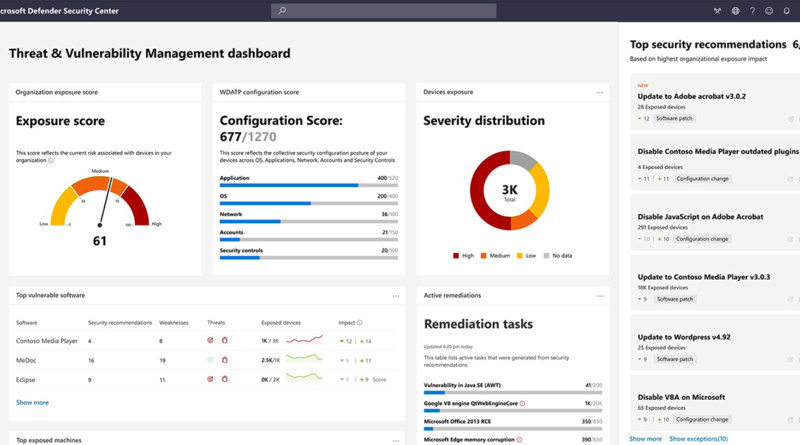The height and width of the screenshot is (445, 800).
Task: Click Vulnerability in Java SE (AWT) progress bar
Action: (x=513, y=392)
